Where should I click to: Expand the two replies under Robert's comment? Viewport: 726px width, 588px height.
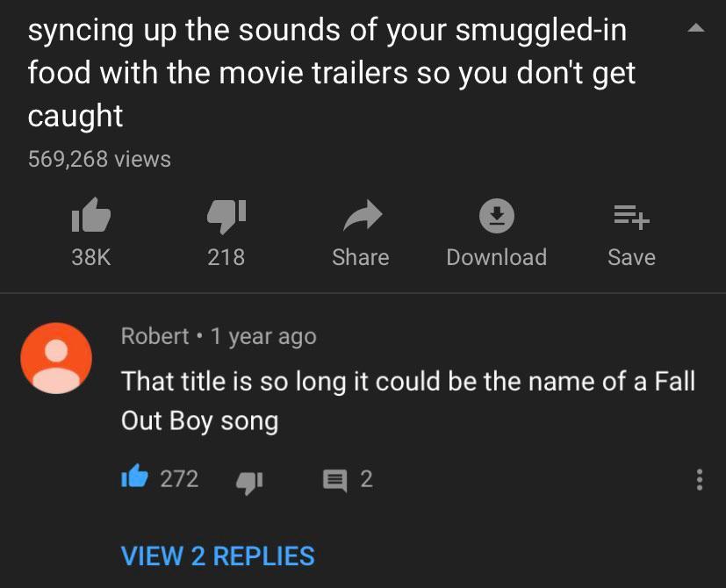click(217, 556)
